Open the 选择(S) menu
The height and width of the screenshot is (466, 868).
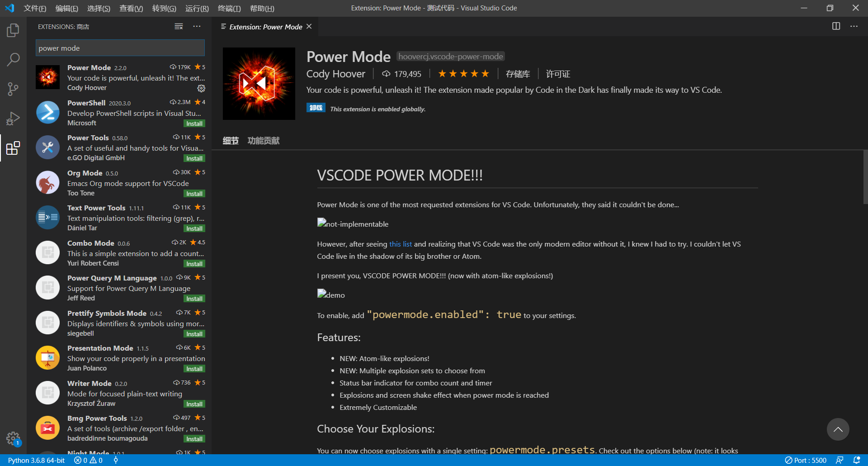click(x=99, y=8)
